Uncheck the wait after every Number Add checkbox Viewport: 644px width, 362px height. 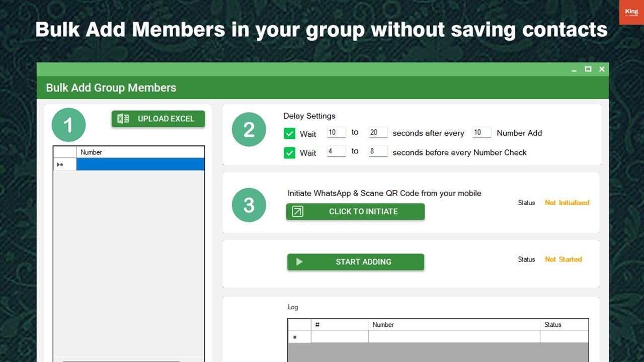(x=289, y=133)
